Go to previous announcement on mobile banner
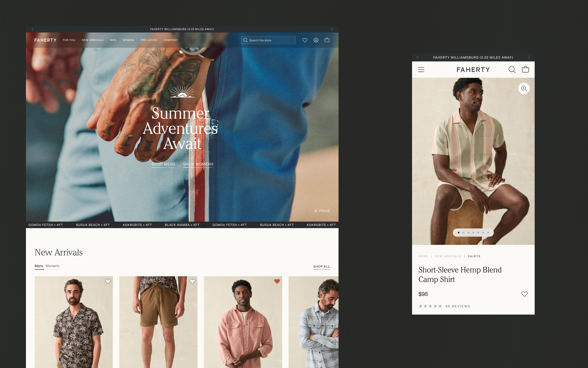Screen dimensions: 588x368 [x=418, y=57]
